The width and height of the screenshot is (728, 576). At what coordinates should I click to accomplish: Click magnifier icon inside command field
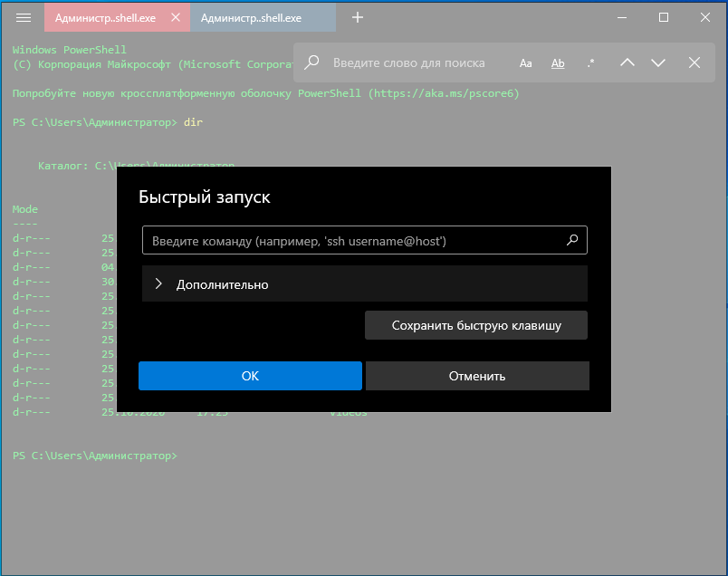(571, 241)
